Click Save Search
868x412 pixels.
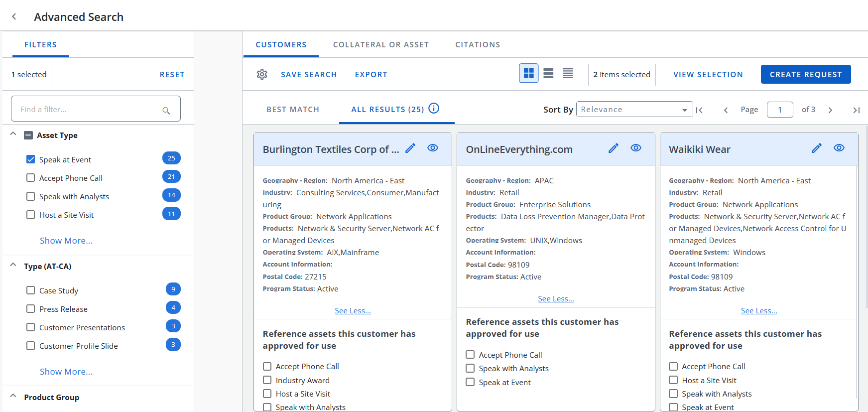[x=309, y=75]
